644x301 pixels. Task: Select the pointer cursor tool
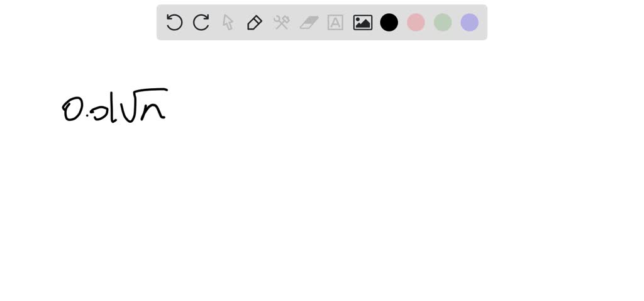coord(228,22)
